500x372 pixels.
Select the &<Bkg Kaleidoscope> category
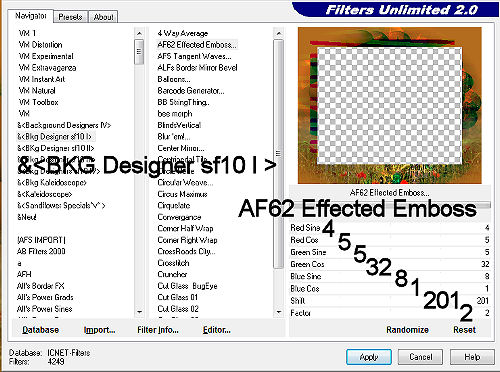(x=52, y=183)
